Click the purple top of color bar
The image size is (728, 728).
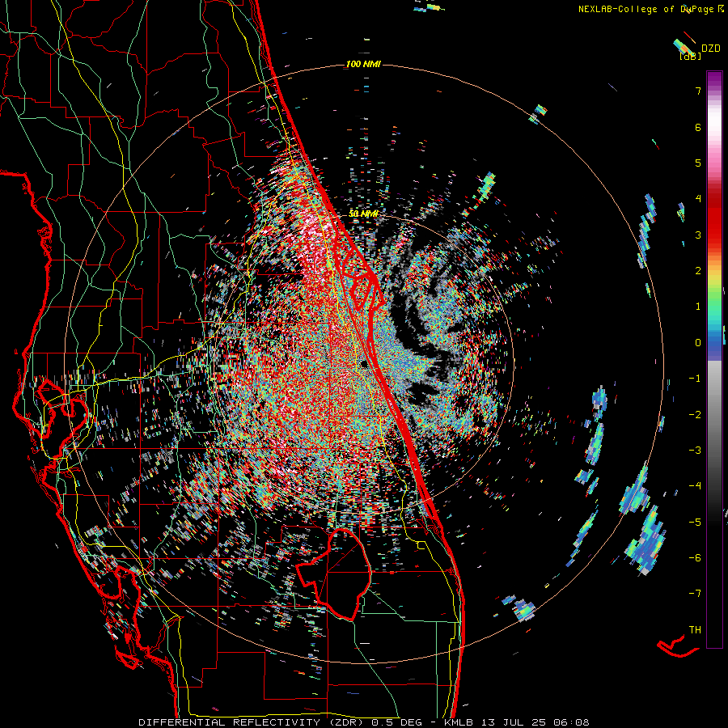[714, 80]
